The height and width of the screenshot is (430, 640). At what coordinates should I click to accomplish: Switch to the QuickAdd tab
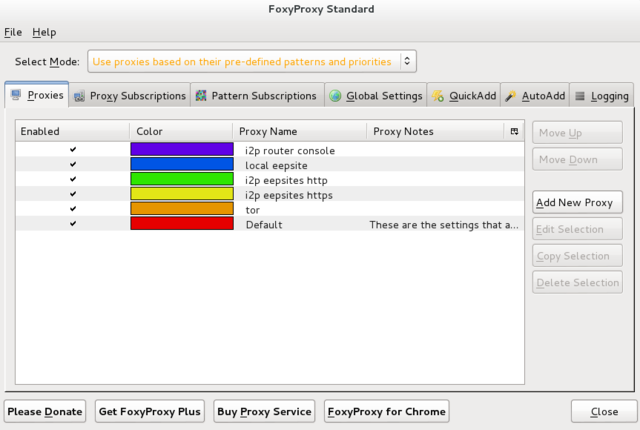[464, 96]
